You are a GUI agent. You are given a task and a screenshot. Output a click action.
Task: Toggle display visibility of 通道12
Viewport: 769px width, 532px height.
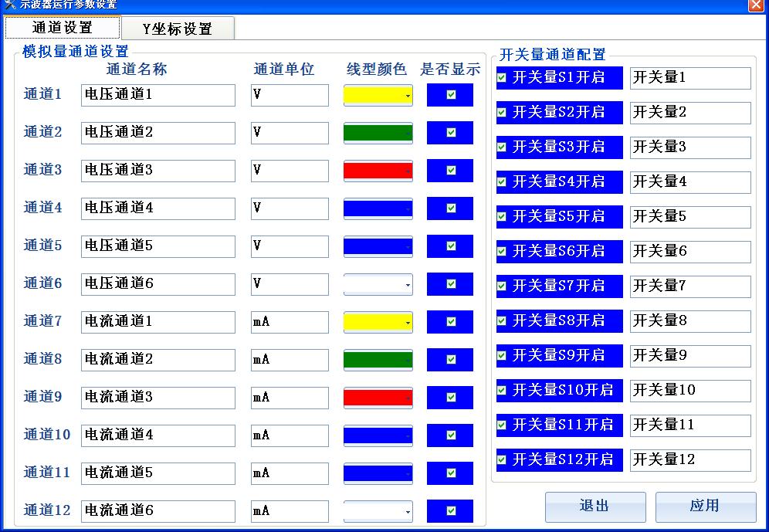[449, 511]
